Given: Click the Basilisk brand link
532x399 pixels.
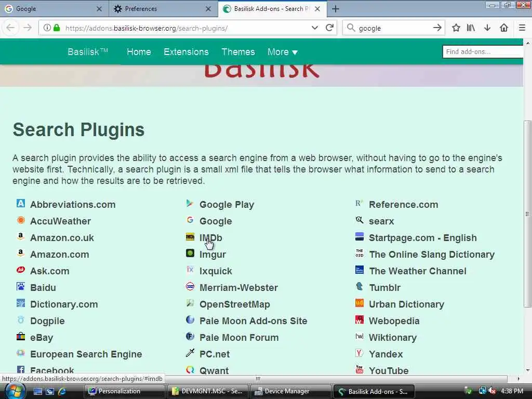Looking at the screenshot, I should [87, 52].
